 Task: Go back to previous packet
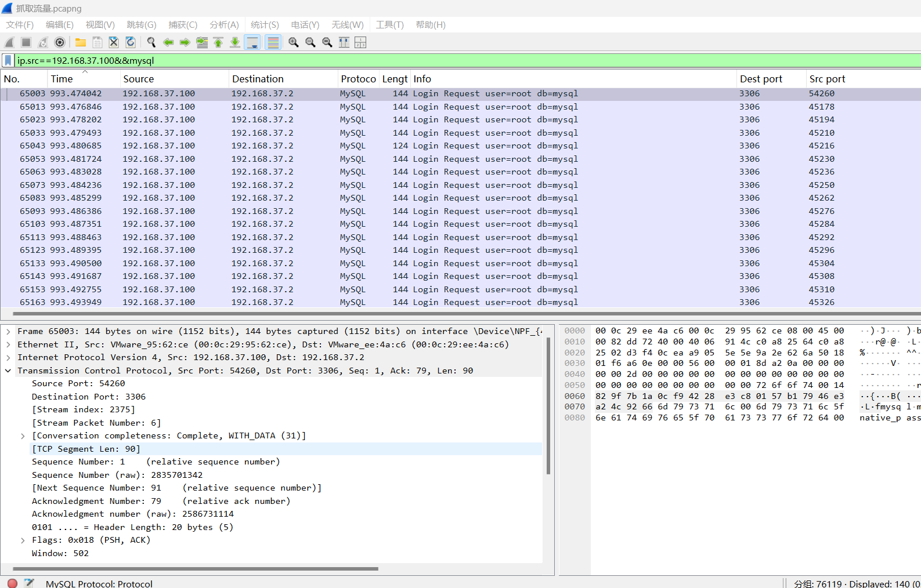click(x=168, y=42)
